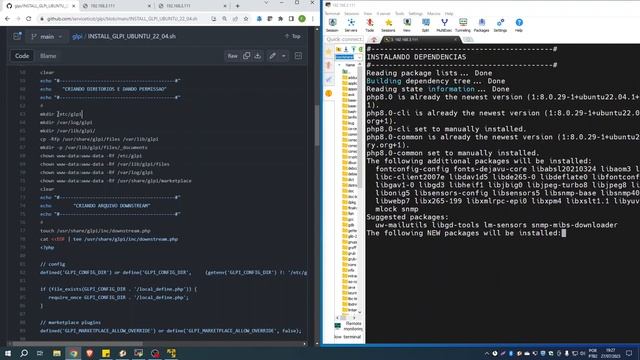640x360 pixels.
Task: Open the Sessions menu in MobaXterm
Action: click(x=351, y=13)
